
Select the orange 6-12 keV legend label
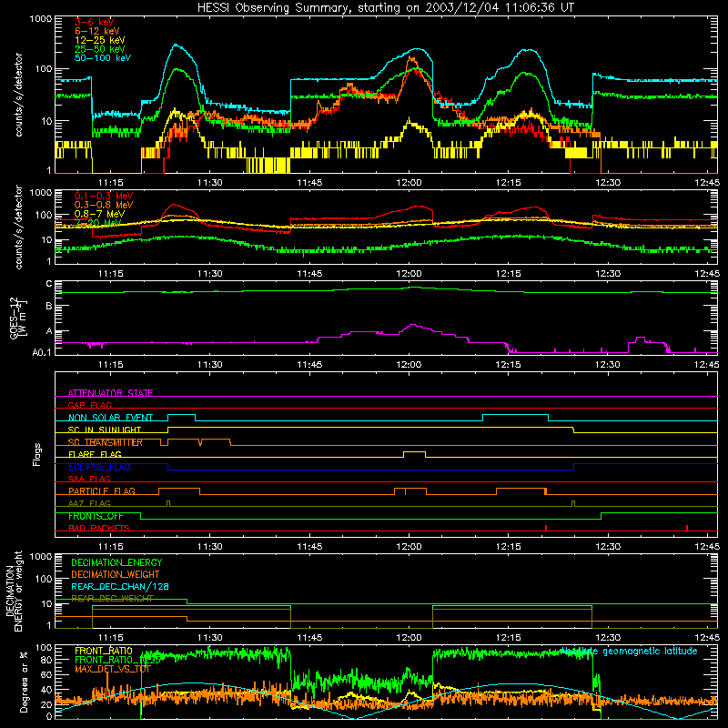click(96, 31)
